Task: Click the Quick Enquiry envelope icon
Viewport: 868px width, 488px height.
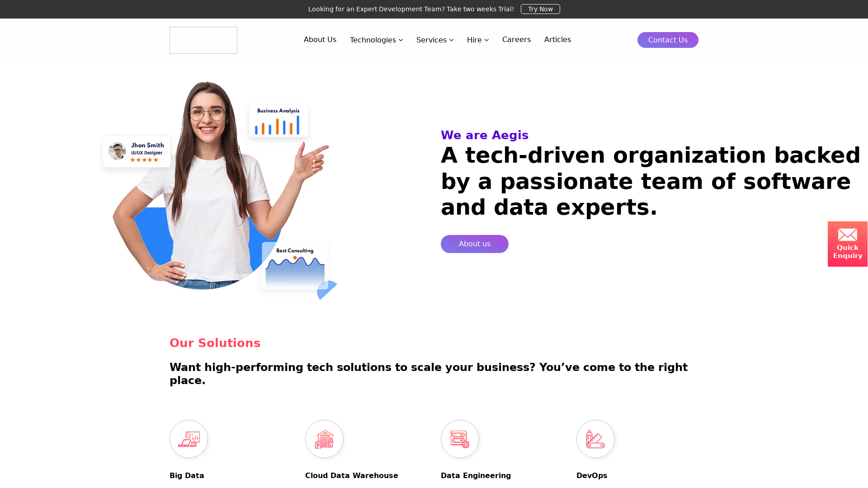Action: point(848,234)
